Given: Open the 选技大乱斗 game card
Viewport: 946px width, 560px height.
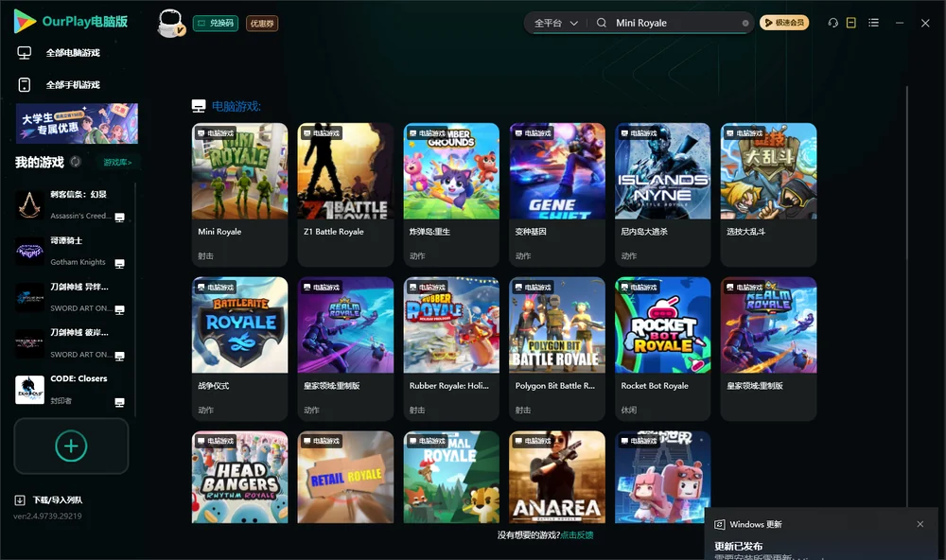Looking at the screenshot, I should click(768, 194).
